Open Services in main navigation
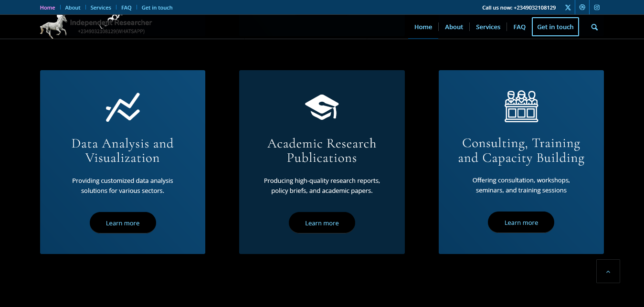The width and height of the screenshot is (644, 307). point(488,27)
